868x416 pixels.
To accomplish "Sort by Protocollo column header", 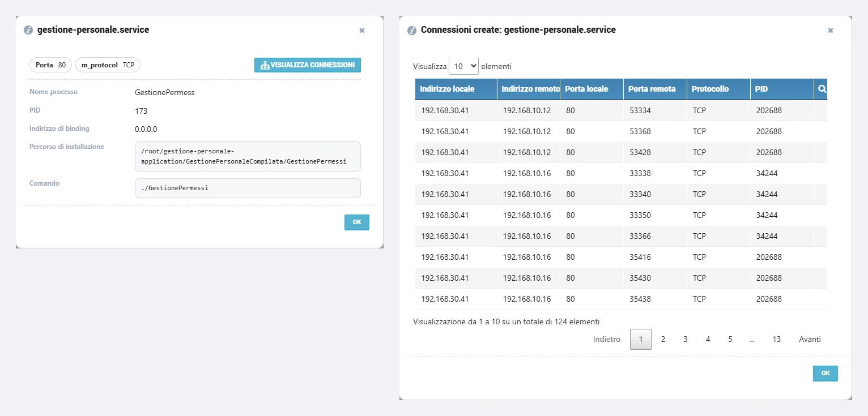I will tap(719, 89).
